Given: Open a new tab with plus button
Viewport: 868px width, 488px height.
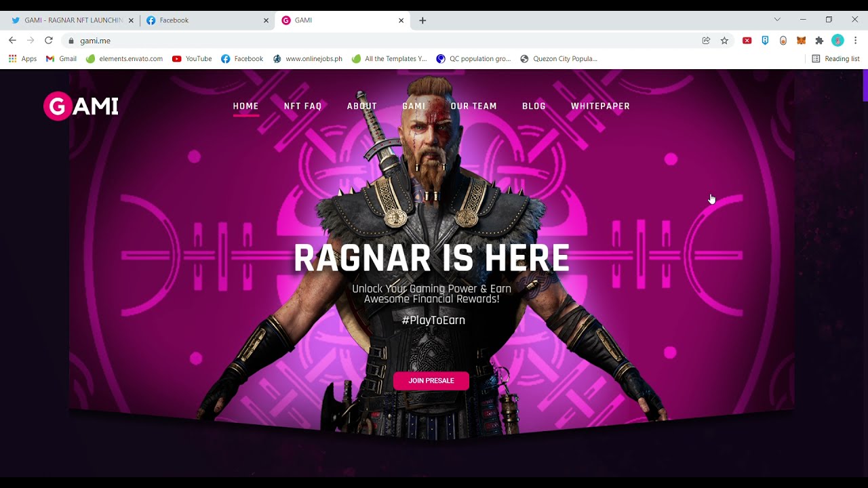Looking at the screenshot, I should tap(422, 20).
